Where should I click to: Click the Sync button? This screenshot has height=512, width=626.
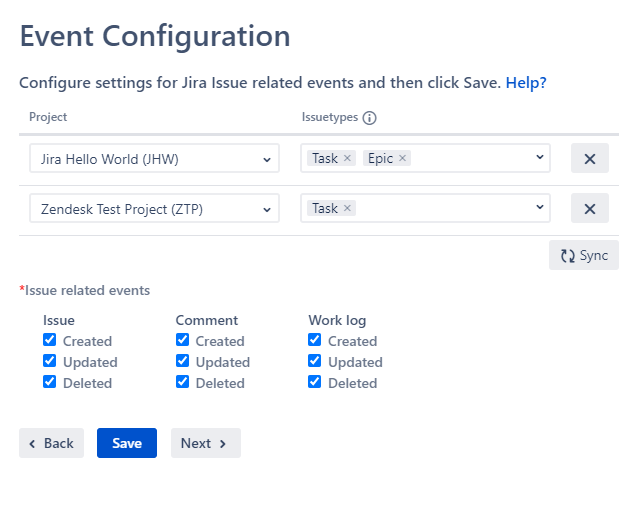pyautogui.click(x=584, y=255)
